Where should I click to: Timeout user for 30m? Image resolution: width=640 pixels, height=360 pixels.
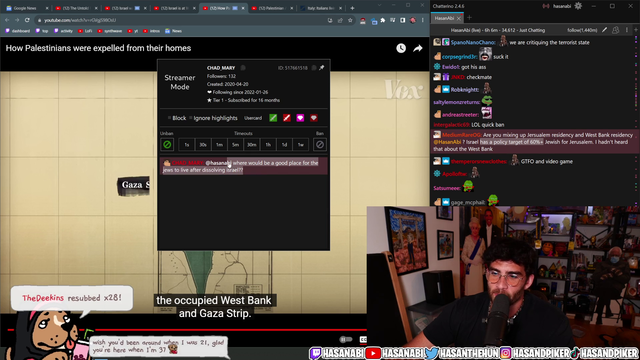252,144
